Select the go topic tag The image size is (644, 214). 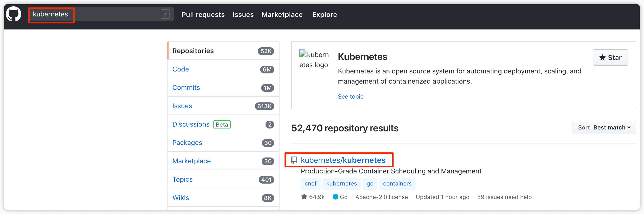click(x=370, y=184)
